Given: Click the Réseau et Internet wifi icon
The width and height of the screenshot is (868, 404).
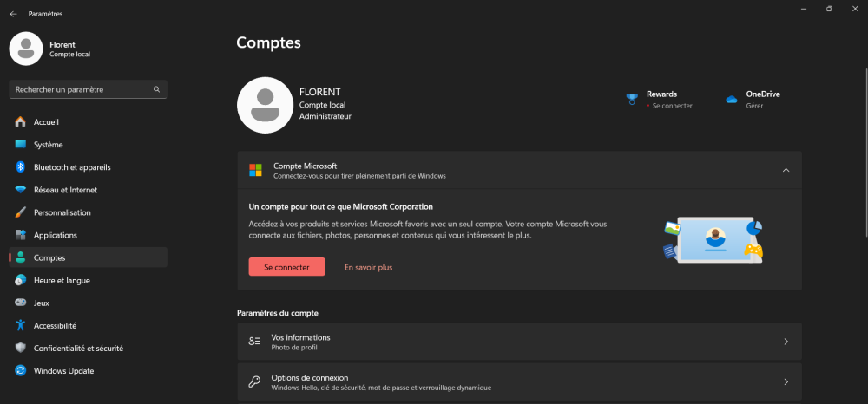Looking at the screenshot, I should coord(21,190).
